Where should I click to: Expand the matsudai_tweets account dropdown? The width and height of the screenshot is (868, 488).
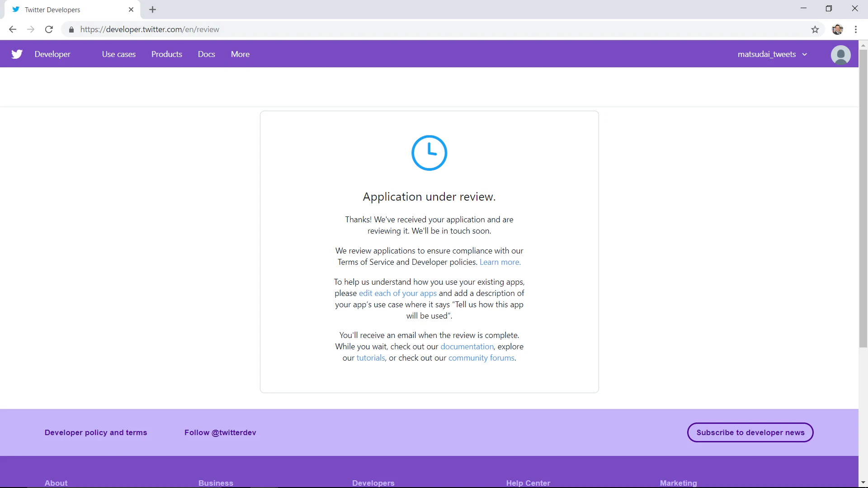[772, 54]
